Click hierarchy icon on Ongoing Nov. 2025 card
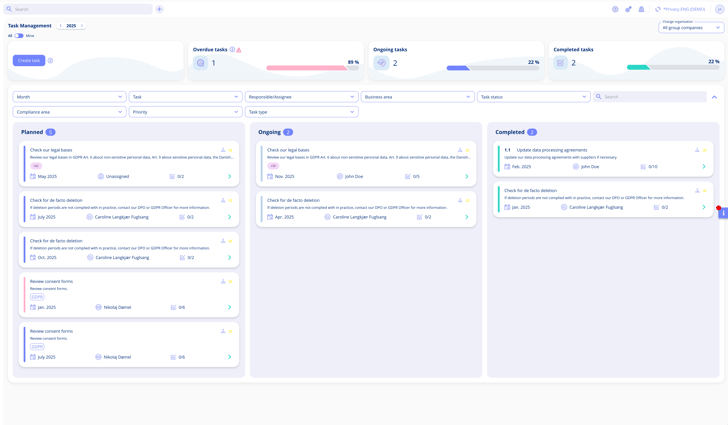The width and height of the screenshot is (728, 425). pyautogui.click(x=460, y=150)
